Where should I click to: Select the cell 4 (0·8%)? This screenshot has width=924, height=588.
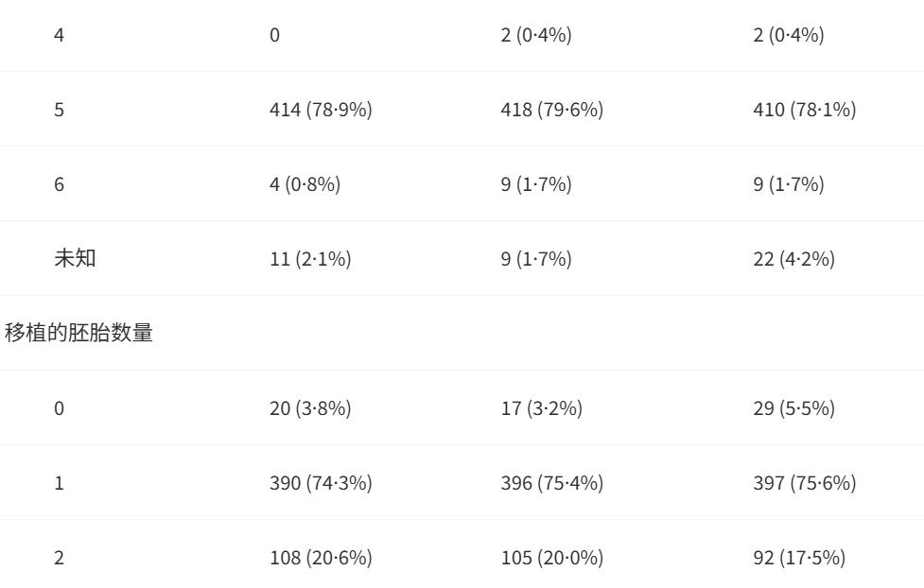point(305,184)
